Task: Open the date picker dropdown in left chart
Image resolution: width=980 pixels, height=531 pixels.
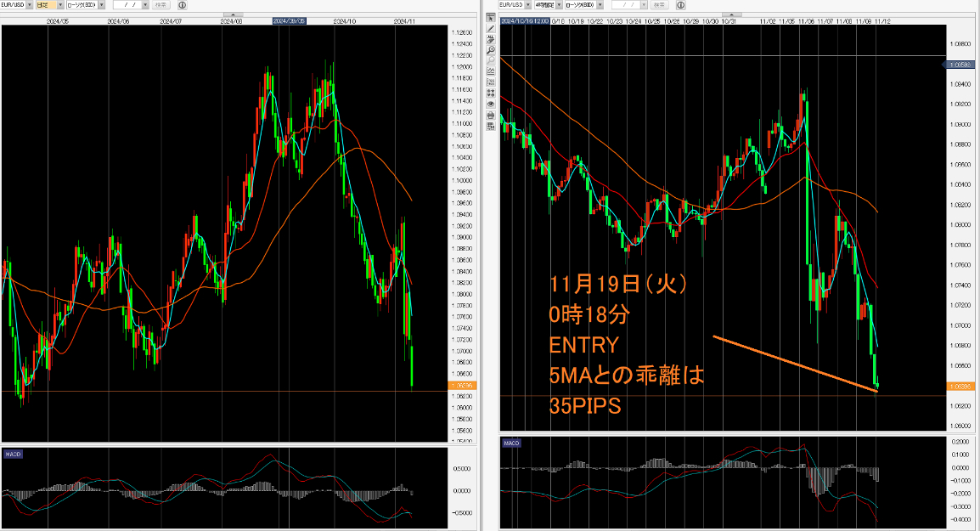Action: (x=145, y=4)
